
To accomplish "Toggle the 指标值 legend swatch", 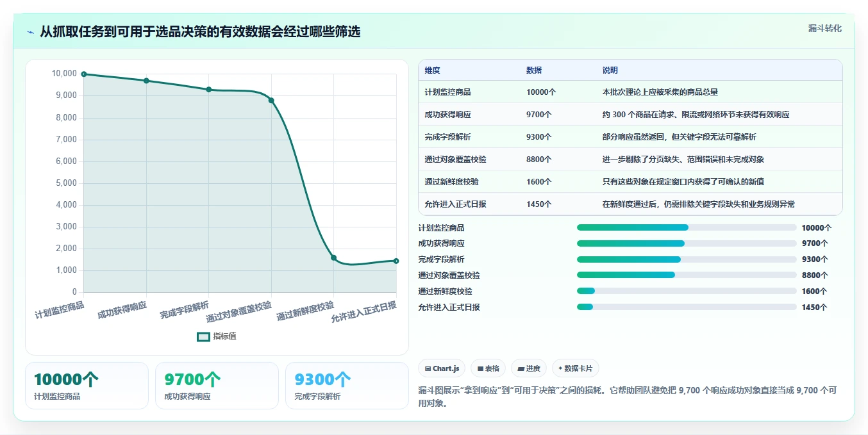I will [203, 336].
